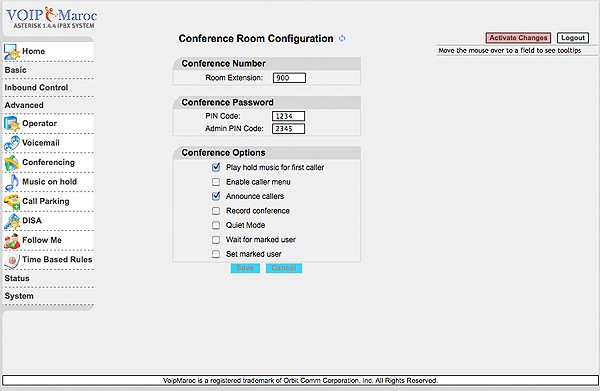The width and height of the screenshot is (600, 391).
Task: Enable caller menu checkbox
Action: [216, 182]
